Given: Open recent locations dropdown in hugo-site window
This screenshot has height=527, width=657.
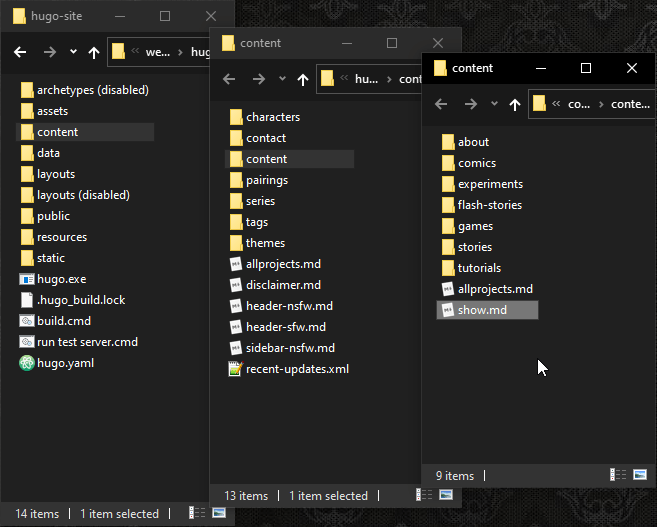Looking at the screenshot, I should 73,52.
